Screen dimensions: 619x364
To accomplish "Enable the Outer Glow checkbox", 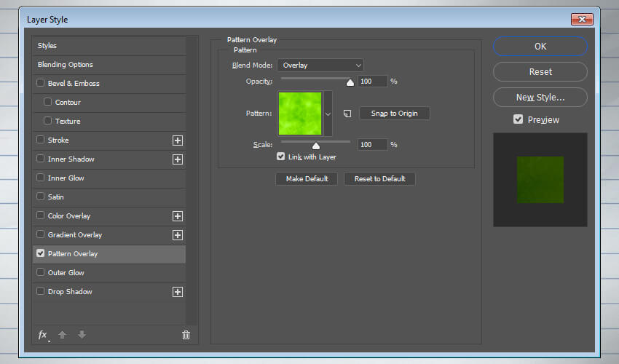I will 40,272.
